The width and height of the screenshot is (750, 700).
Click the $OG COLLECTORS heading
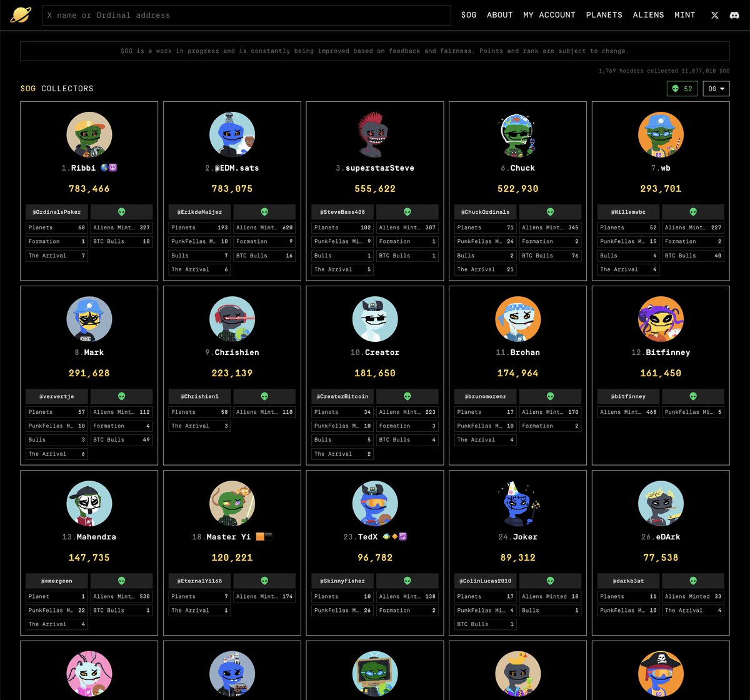(x=57, y=89)
